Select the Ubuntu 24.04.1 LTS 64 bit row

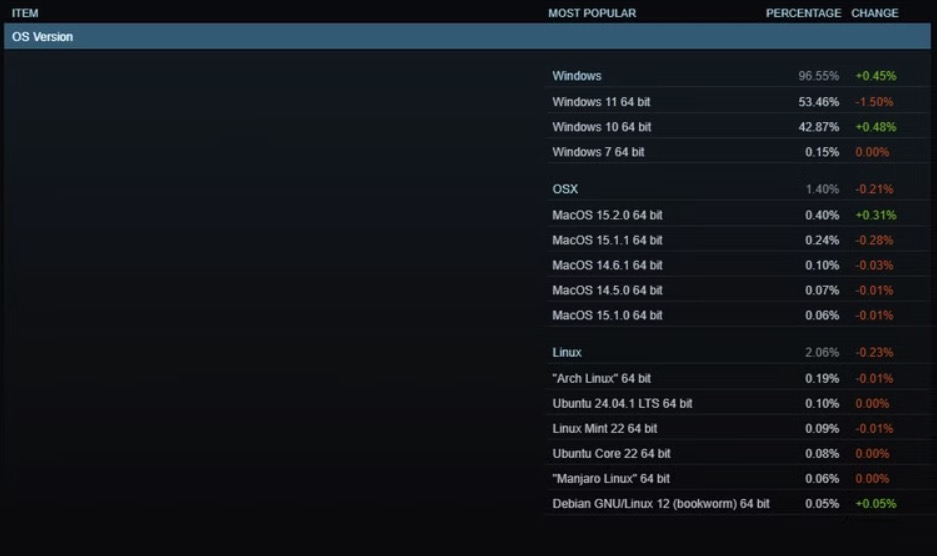tap(737, 404)
